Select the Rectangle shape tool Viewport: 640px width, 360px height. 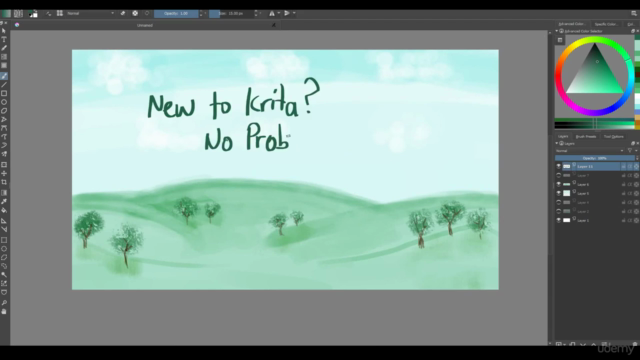4,93
